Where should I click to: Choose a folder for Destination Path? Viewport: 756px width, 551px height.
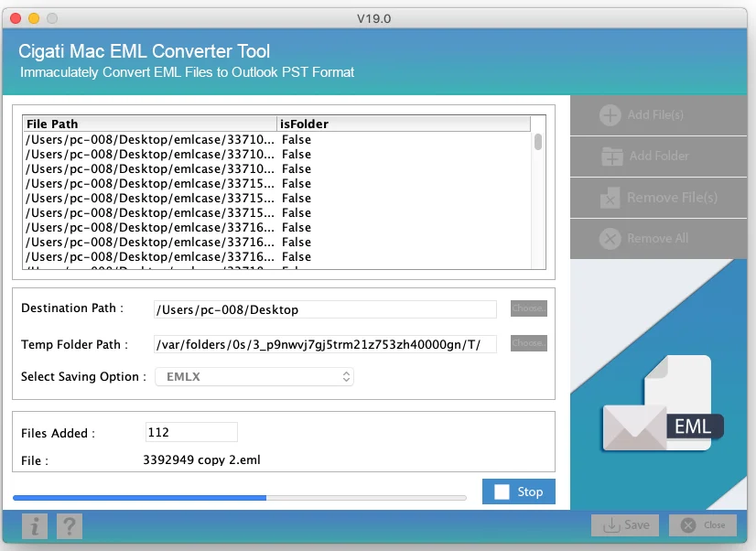pos(529,308)
